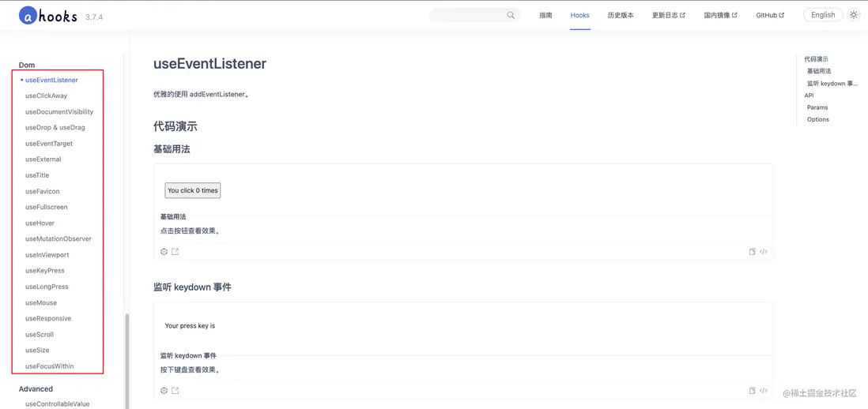Viewport: 868px width, 409px height.
Task: Open the GitHub link in header
Action: pyautogui.click(x=769, y=15)
